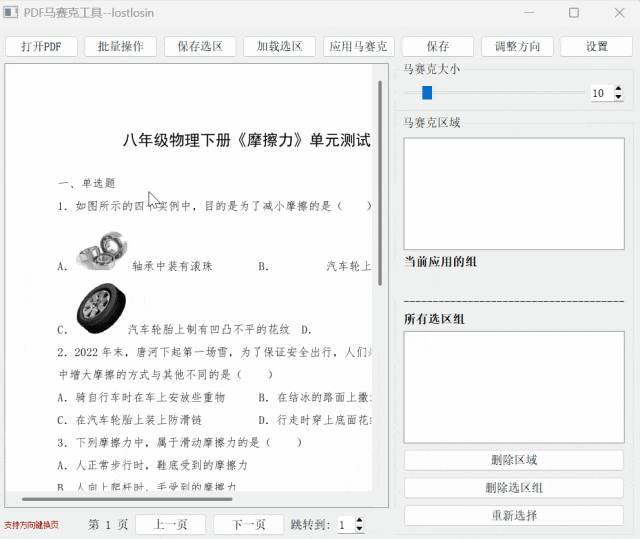This screenshot has height=539, width=640.
Task: Open 批量操作 batch operations
Action: pos(121,47)
